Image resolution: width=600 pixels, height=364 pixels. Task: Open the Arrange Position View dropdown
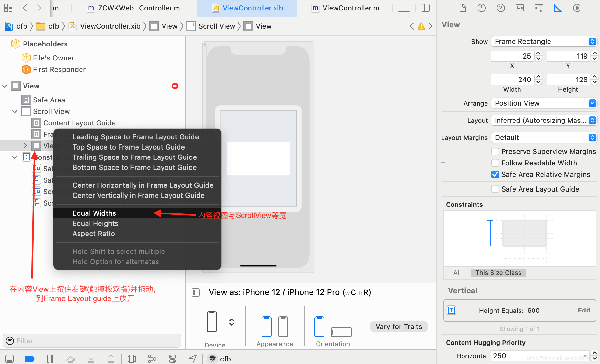pyautogui.click(x=544, y=103)
